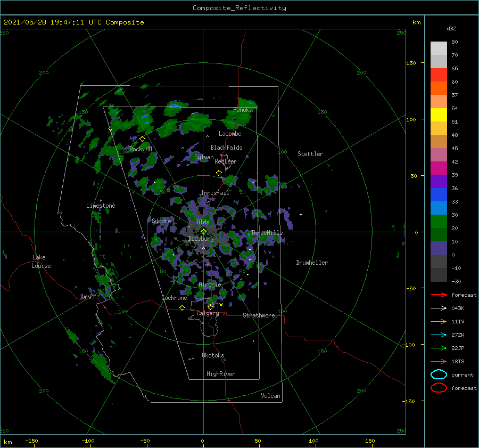Click the Strathmore city label

point(259,315)
